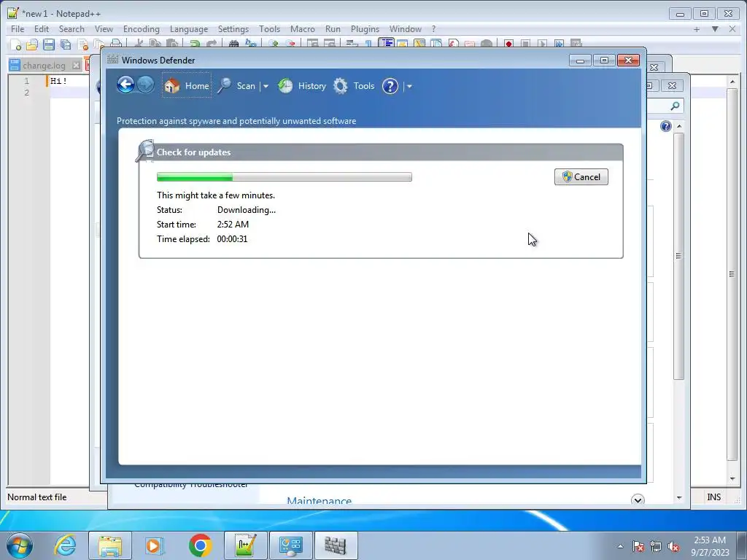Click Notepad++ Redo toolbar icon

(211, 44)
